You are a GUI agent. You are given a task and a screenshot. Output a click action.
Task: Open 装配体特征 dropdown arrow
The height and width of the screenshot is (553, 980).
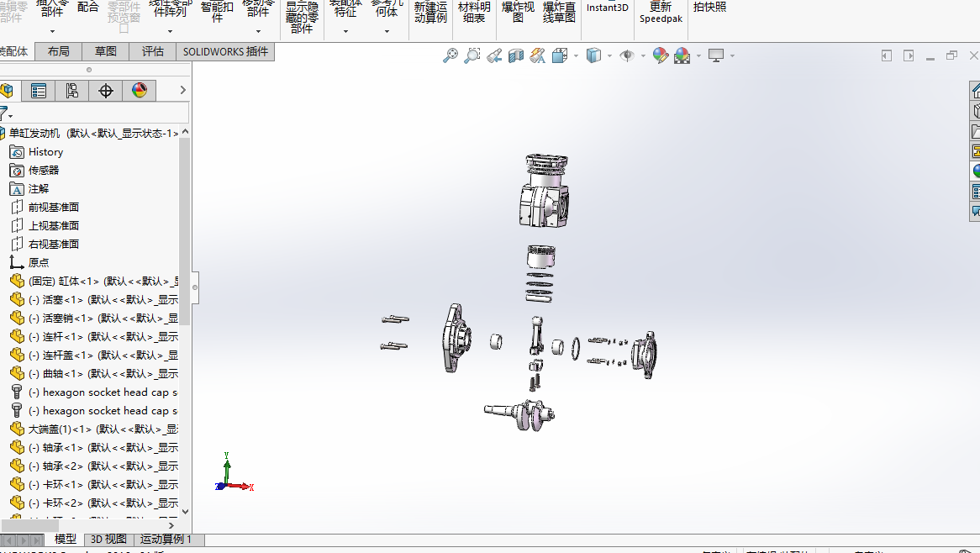coord(345,31)
